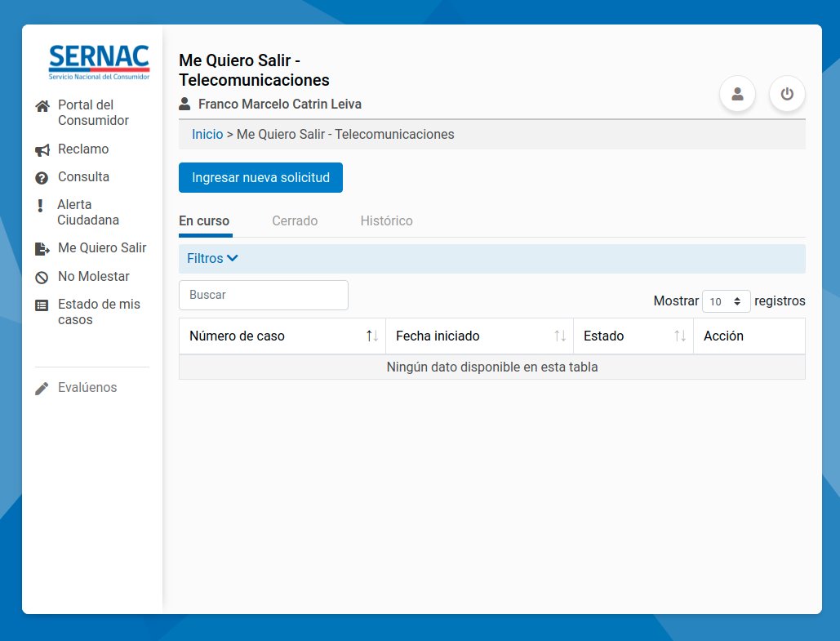Open the No Molestar section
The image size is (840, 641).
pos(94,276)
